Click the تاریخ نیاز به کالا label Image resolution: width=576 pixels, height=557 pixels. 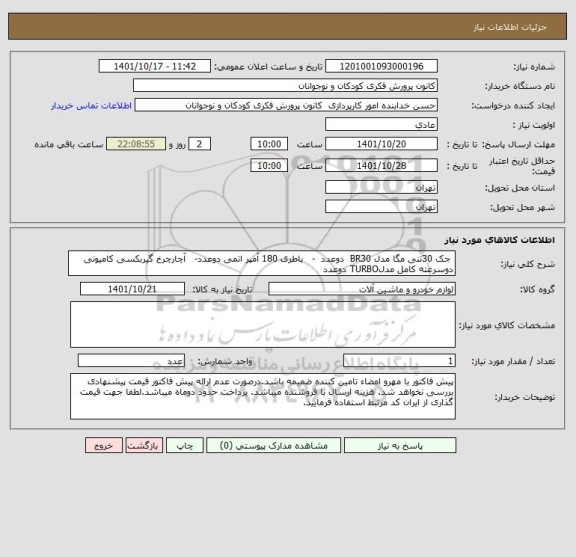click(223, 290)
